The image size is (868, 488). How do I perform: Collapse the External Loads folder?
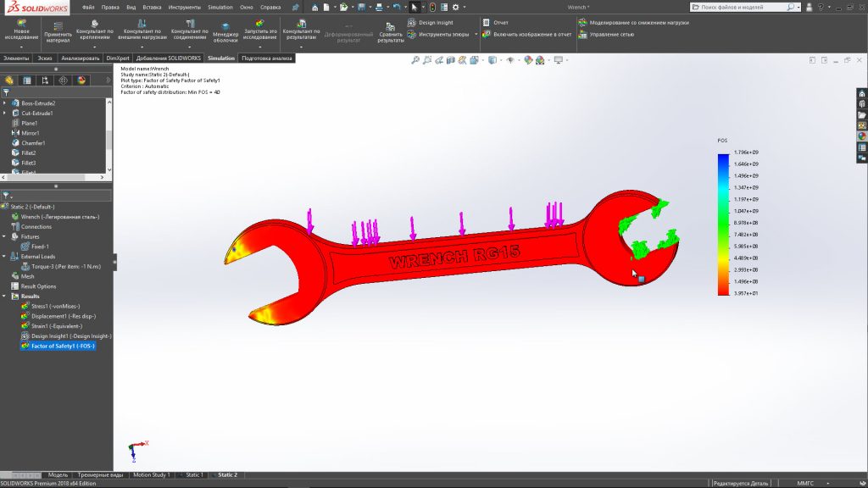tap(5, 256)
